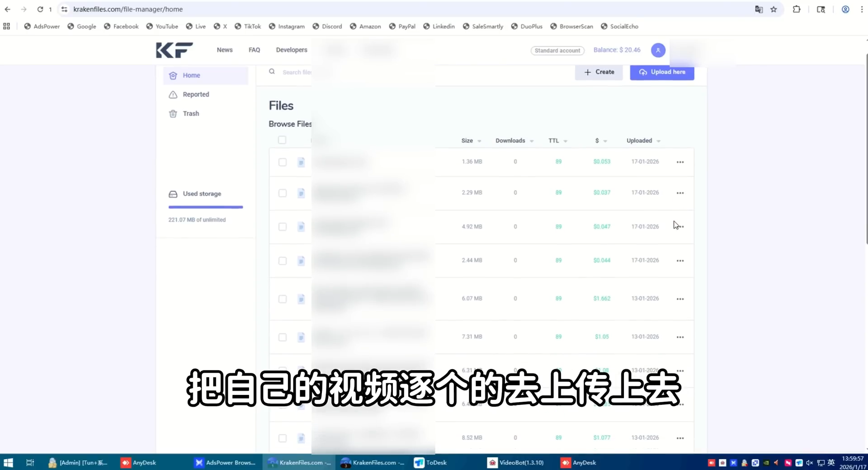This screenshot has width=868, height=470.
Task: Click the system clock 13:59:57
Action: tap(852, 458)
